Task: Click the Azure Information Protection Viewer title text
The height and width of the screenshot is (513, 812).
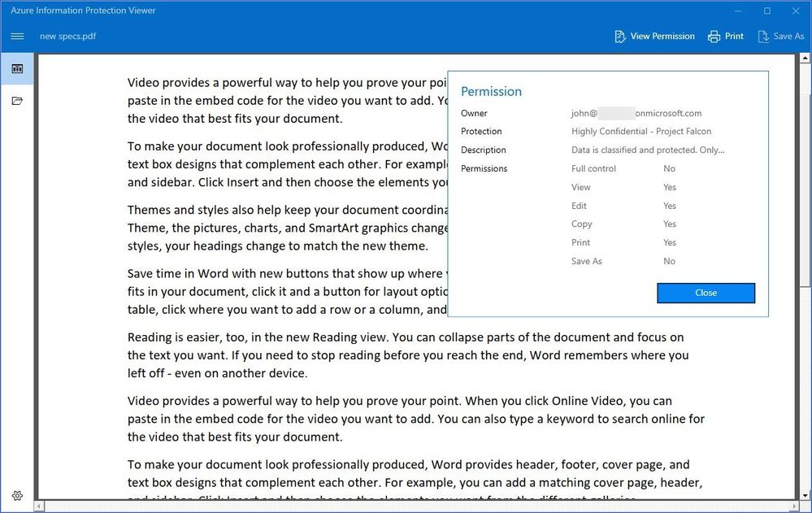Action: (x=83, y=11)
